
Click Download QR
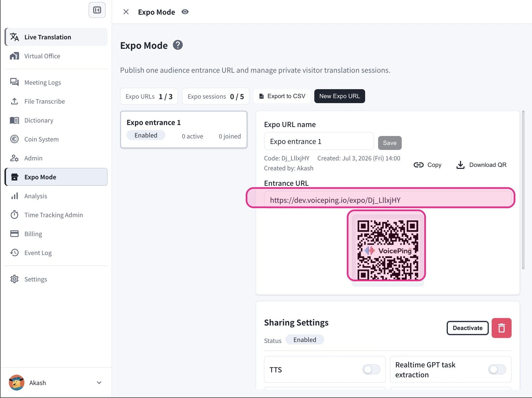click(481, 165)
